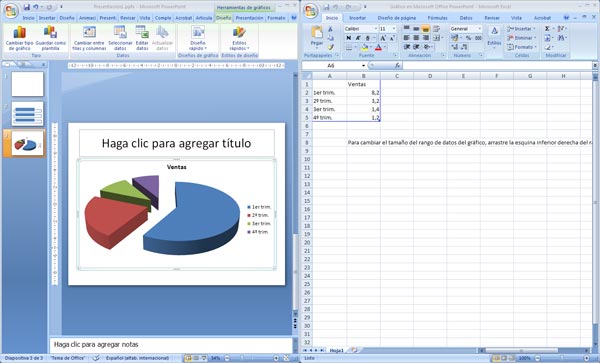Select the Format Painter brush in Excel
The width and height of the screenshot is (600, 363).
(331, 47)
